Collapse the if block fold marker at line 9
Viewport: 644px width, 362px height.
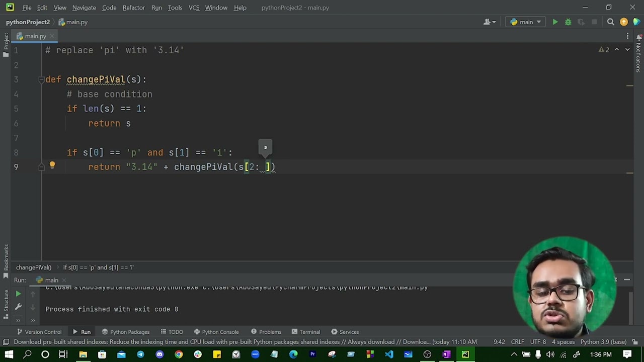click(41, 167)
